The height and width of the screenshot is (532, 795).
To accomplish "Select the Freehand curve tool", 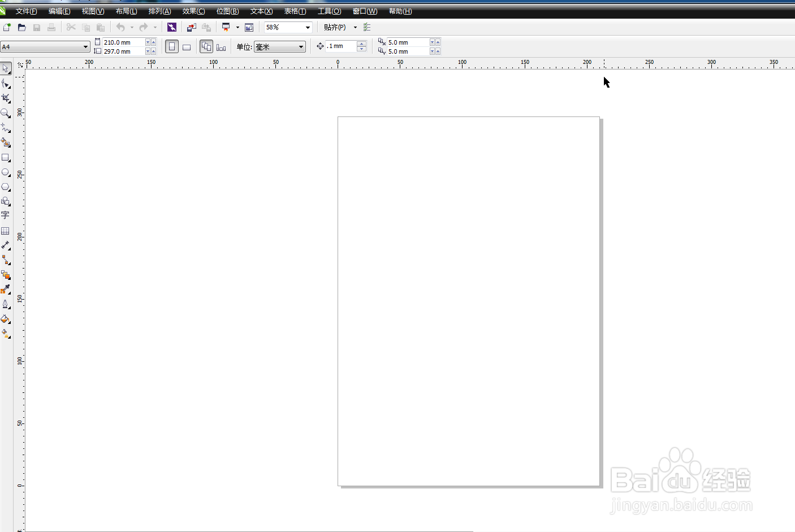I will (6, 128).
